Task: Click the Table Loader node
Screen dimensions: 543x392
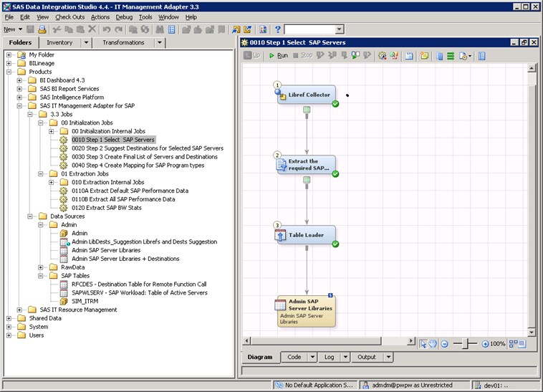Action: click(307, 235)
